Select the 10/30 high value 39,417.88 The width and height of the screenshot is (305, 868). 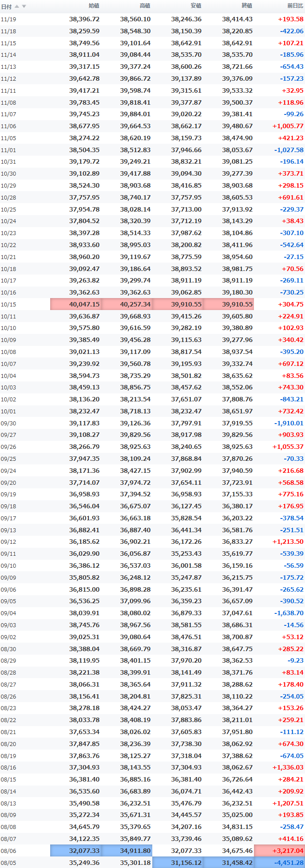(135, 173)
